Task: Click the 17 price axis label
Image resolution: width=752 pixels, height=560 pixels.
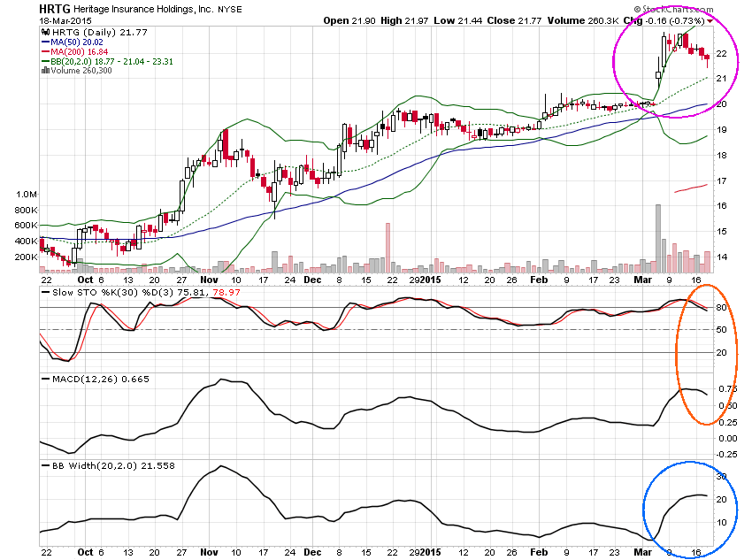Action: (x=721, y=181)
